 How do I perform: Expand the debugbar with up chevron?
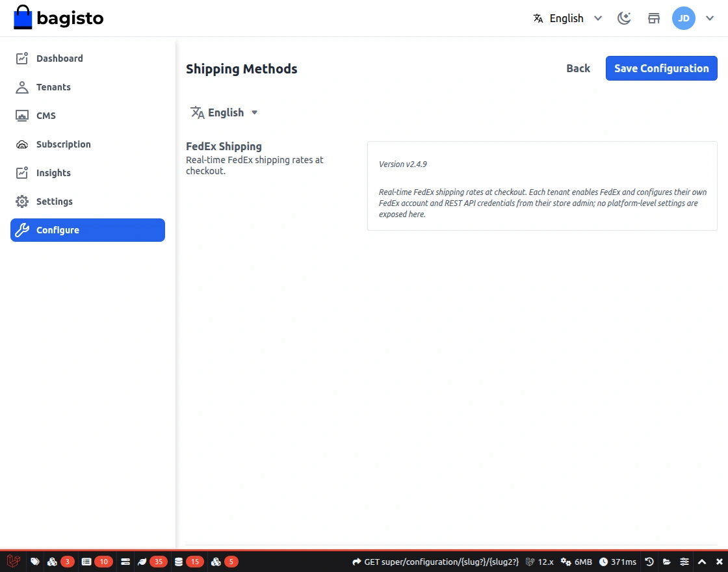pos(702,562)
